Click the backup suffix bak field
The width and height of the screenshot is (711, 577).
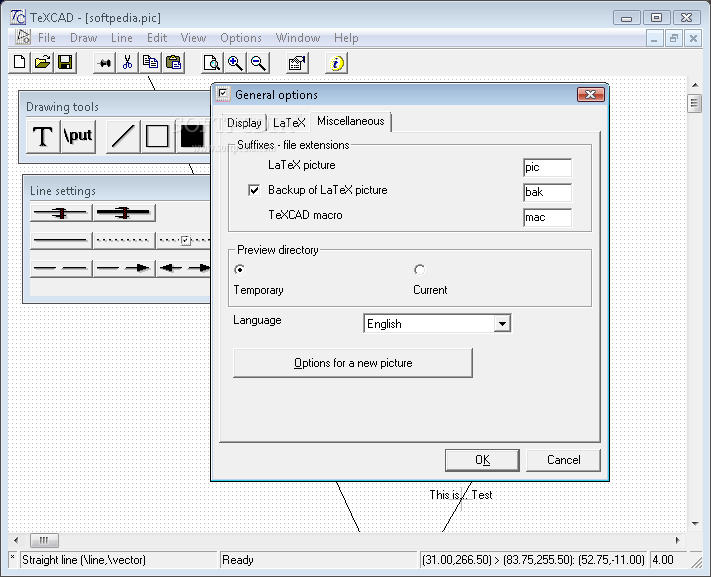point(547,192)
